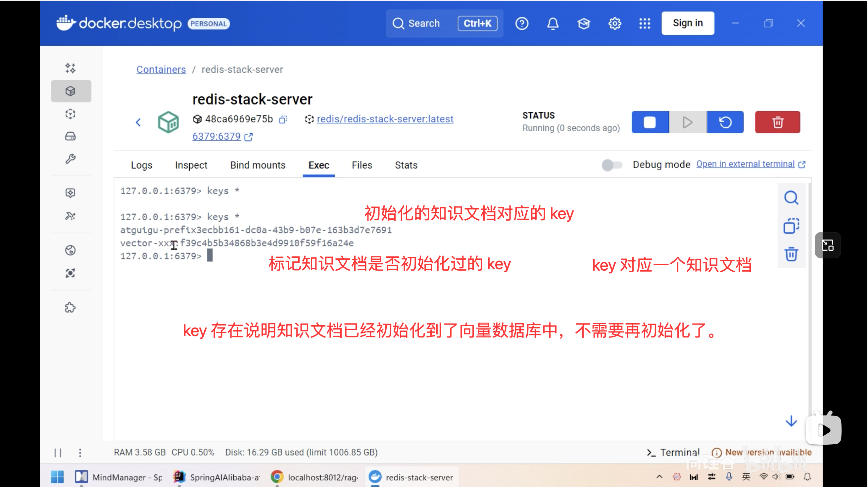Open Extensions via the puzzle piece icon

tap(71, 307)
